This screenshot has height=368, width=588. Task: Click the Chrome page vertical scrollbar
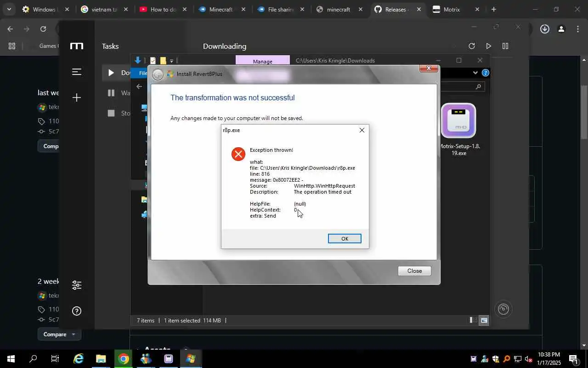(x=584, y=112)
